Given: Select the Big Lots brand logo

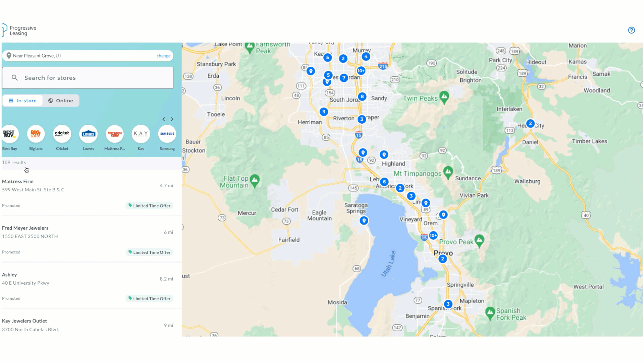Looking at the screenshot, I should tap(36, 134).
